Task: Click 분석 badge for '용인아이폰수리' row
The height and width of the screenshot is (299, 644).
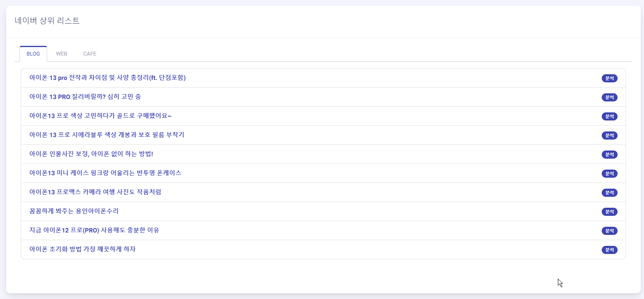Action: point(609,212)
